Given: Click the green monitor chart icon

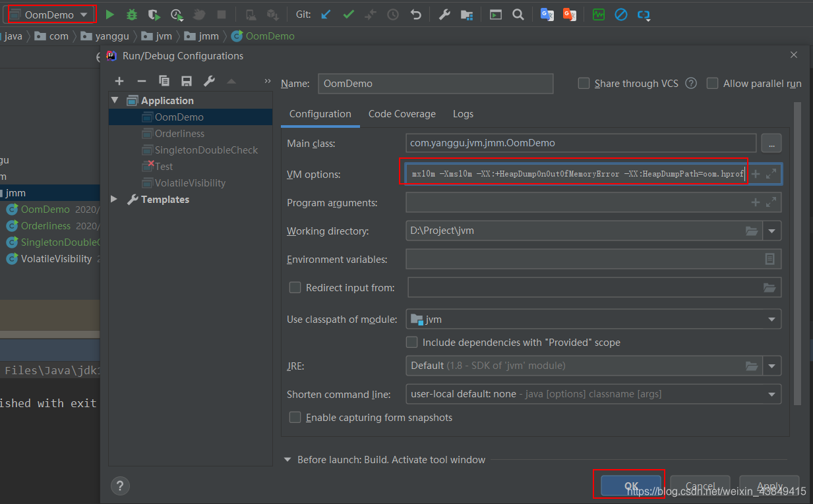Looking at the screenshot, I should pos(599,14).
